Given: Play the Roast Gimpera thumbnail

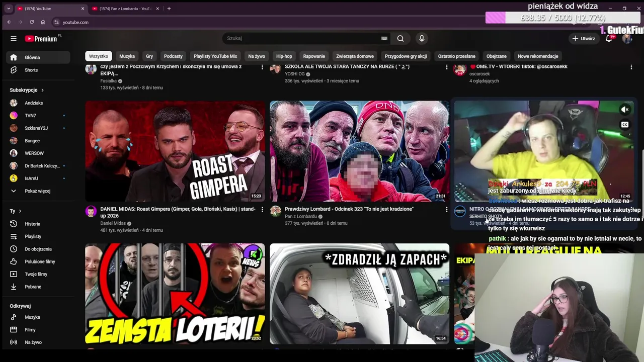Looking at the screenshot, I should (175, 151).
